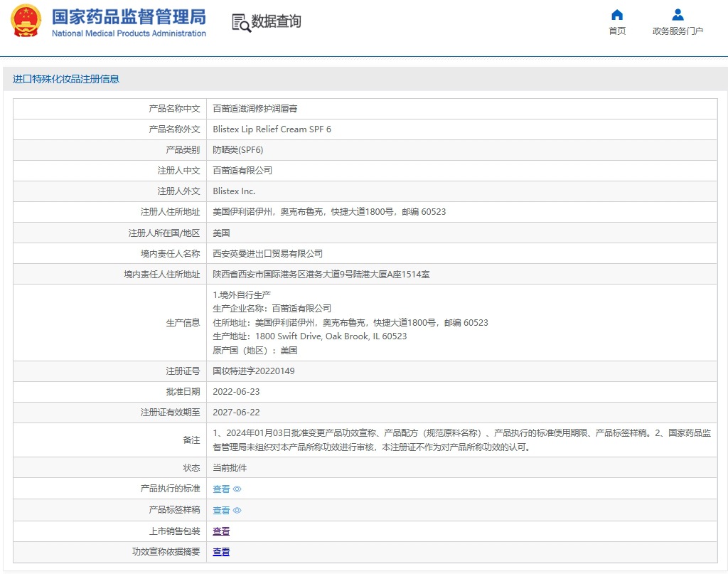Select the registration number 国妆特进字20220149
Viewport: 728px width, 574px height.
(253, 371)
